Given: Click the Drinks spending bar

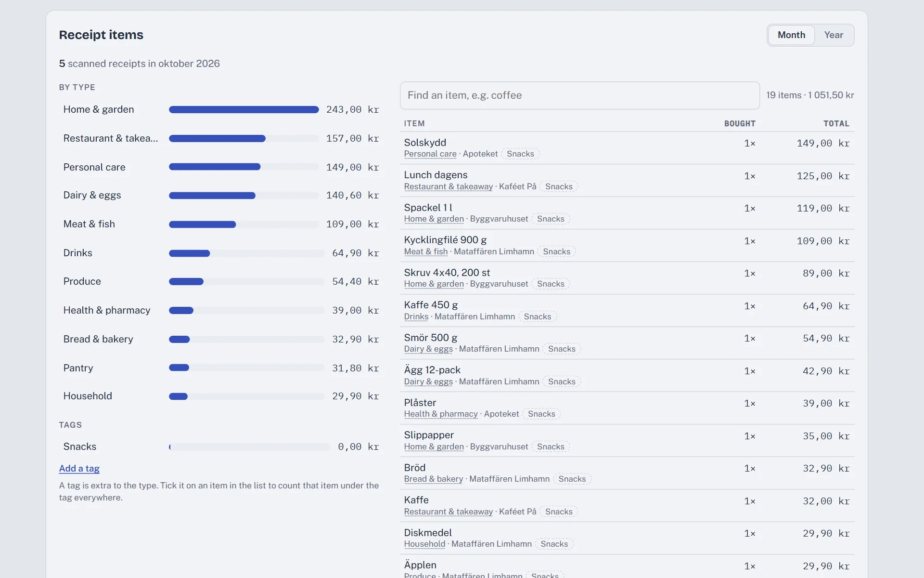Looking at the screenshot, I should tap(246, 253).
